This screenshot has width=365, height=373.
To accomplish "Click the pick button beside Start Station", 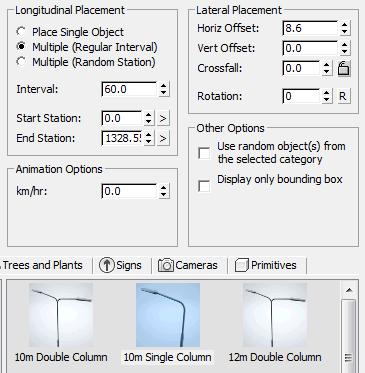I will [x=163, y=118].
